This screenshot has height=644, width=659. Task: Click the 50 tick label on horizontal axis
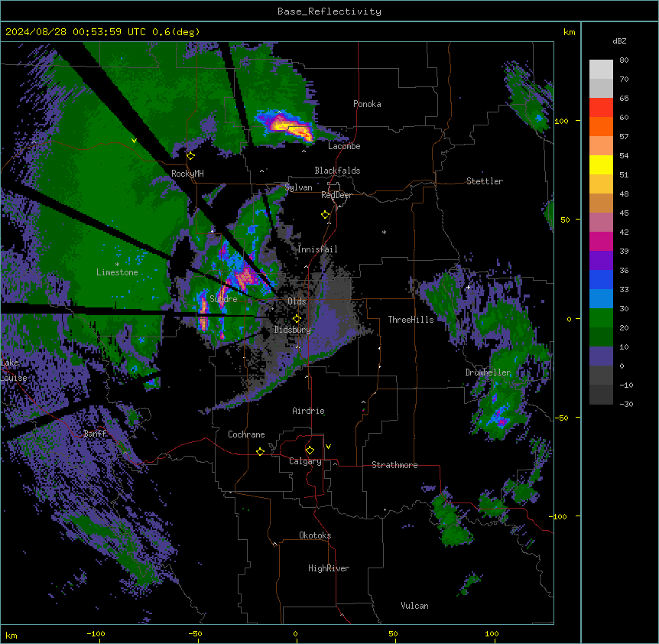point(393,633)
